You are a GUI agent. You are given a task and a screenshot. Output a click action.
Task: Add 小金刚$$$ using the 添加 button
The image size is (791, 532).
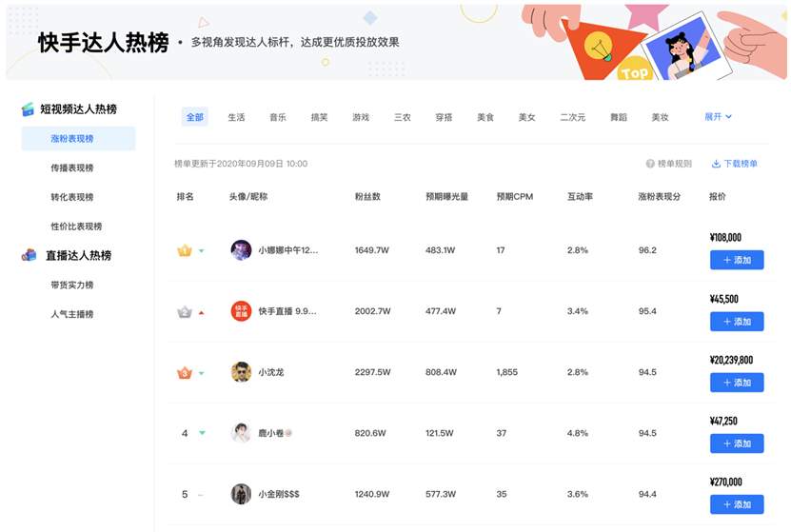[737, 503]
